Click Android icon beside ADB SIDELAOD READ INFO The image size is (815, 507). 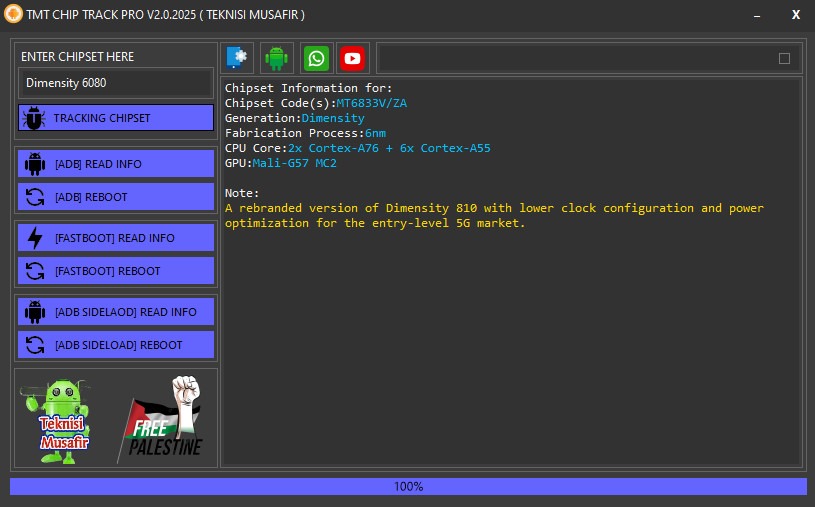(35, 312)
